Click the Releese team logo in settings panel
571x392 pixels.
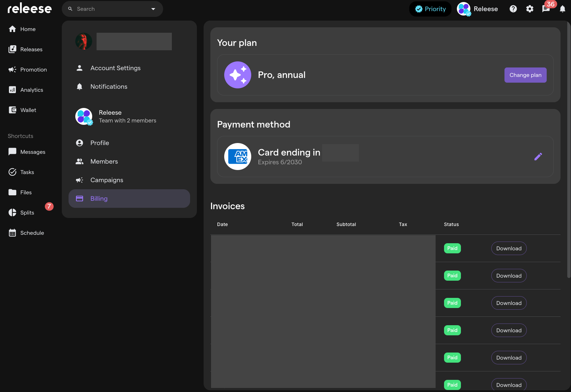[84, 116]
